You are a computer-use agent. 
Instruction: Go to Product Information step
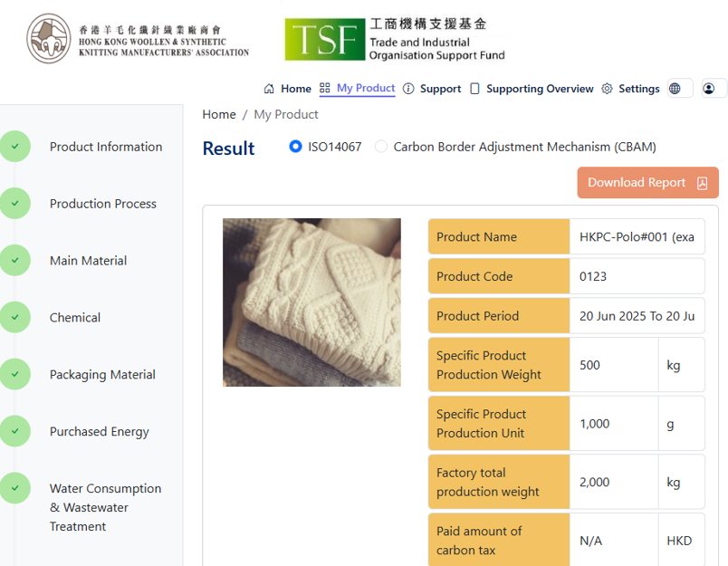[106, 147]
